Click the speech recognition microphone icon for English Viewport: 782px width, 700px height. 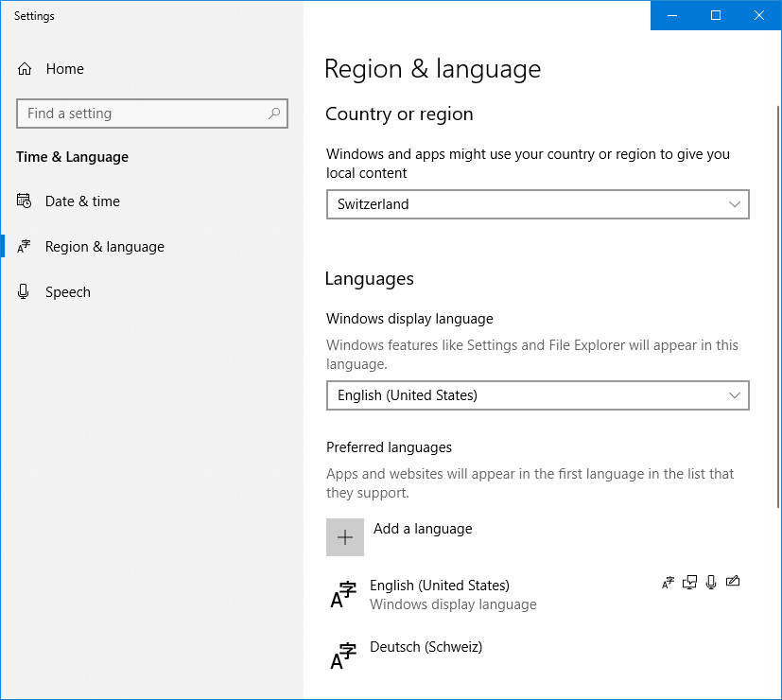(x=711, y=583)
